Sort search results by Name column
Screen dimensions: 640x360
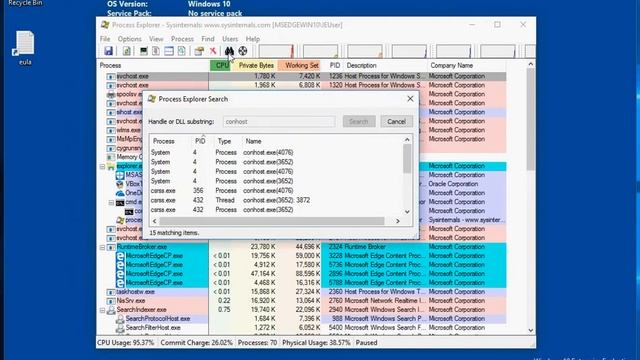click(x=322, y=141)
